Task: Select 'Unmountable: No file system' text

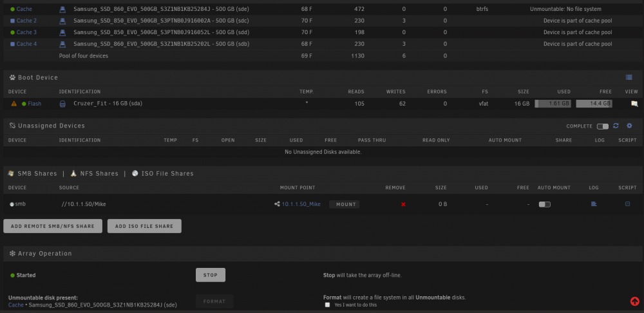Action: [565, 9]
